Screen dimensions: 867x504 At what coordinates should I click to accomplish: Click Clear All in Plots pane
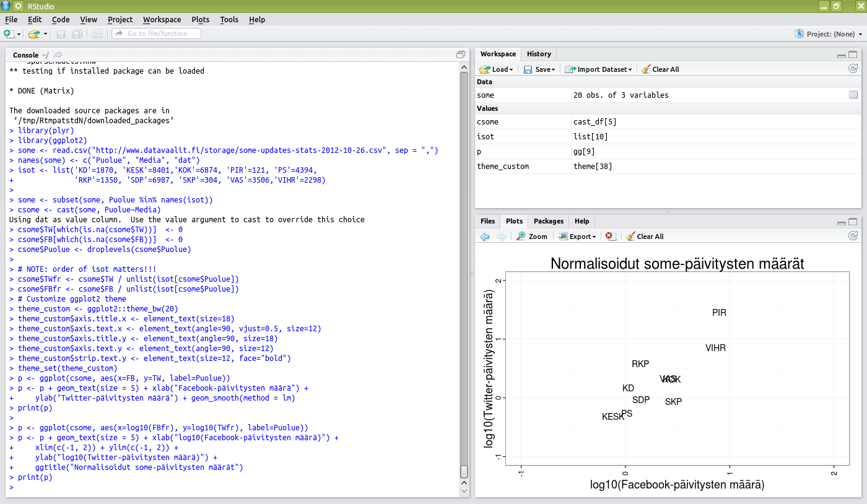(x=645, y=237)
